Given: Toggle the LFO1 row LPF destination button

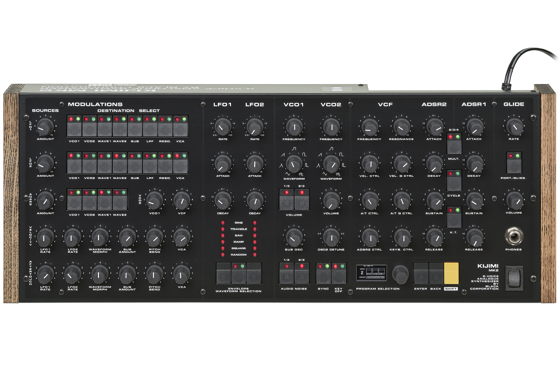Looking at the screenshot, I should tap(150, 130).
